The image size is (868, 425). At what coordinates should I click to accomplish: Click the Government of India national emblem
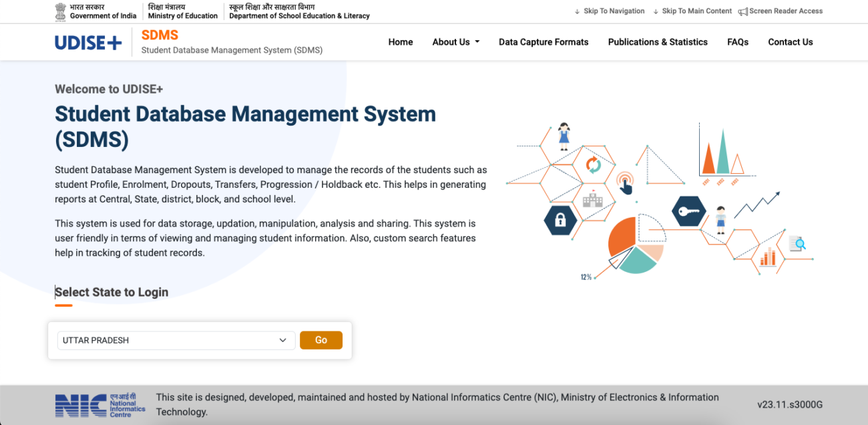pyautogui.click(x=60, y=11)
